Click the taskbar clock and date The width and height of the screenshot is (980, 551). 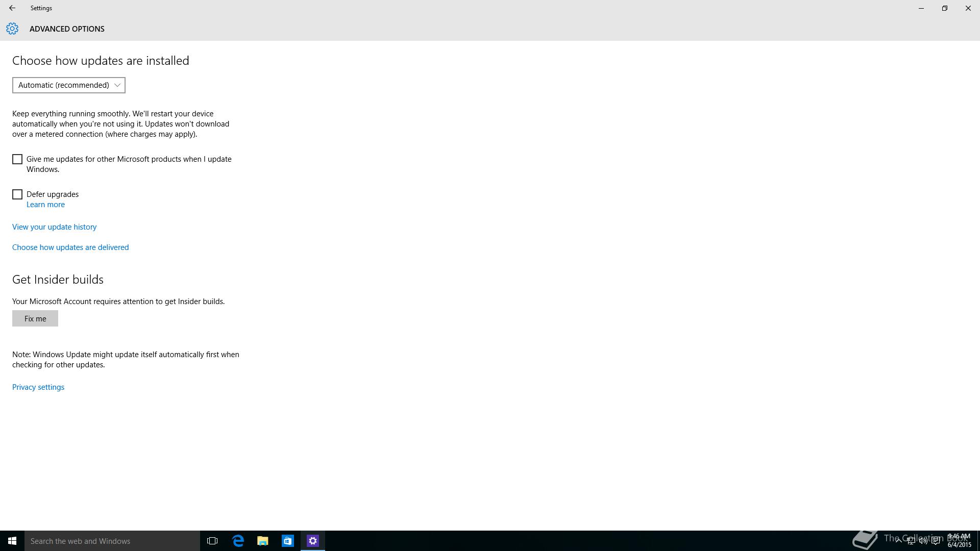coord(959,541)
